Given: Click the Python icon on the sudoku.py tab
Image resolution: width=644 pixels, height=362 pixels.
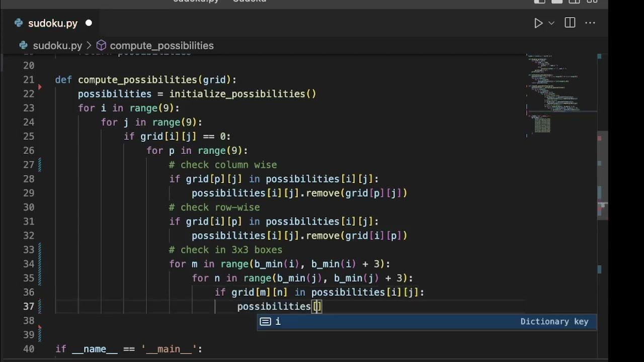Looking at the screenshot, I should tap(19, 23).
